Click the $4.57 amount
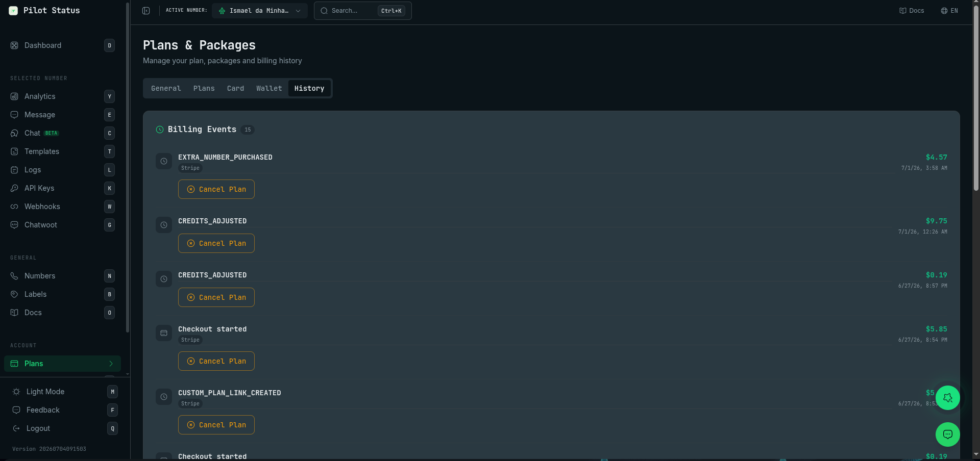This screenshot has height=461, width=980. click(x=936, y=157)
